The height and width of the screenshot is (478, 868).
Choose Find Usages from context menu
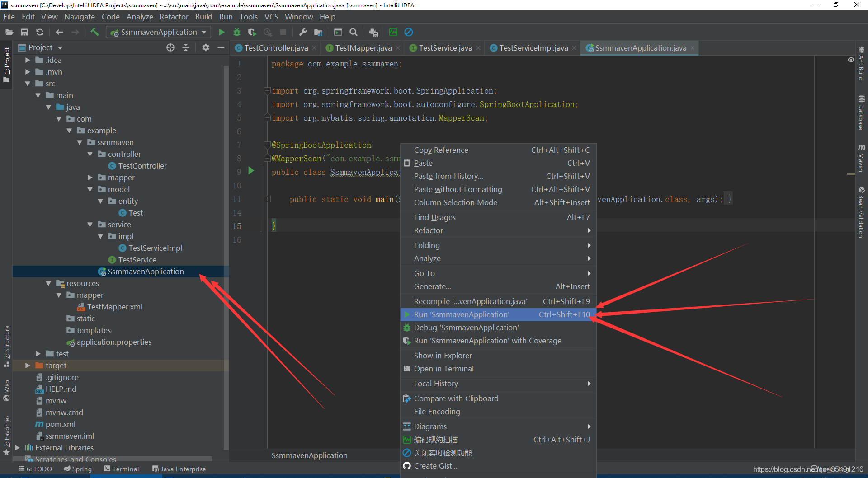pos(498,217)
